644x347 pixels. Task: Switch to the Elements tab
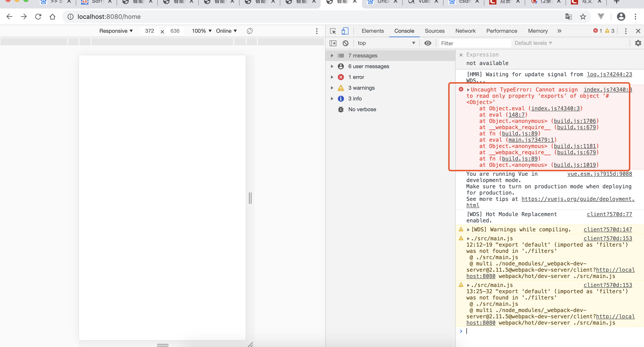click(x=372, y=31)
